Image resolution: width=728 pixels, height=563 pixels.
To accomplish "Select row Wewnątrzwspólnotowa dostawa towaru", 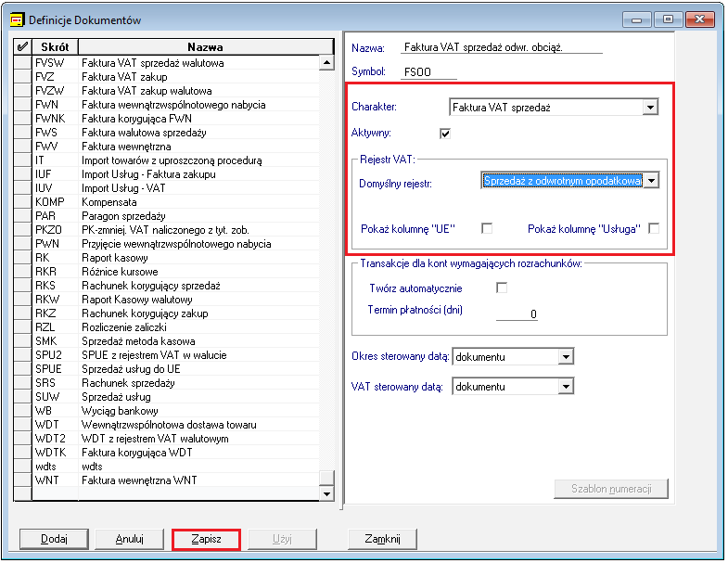I will pos(175,425).
